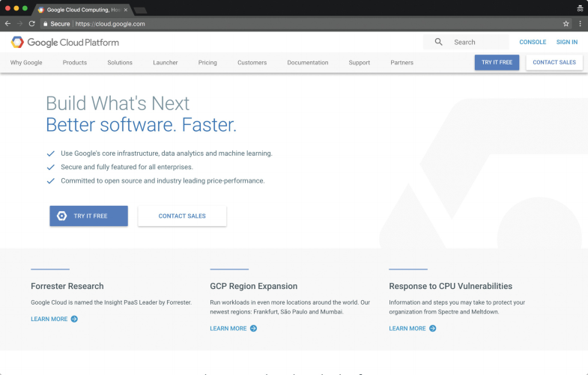Viewport: 588px width, 375px height.
Task: Reload the page with refresh icon
Action: (x=31, y=24)
